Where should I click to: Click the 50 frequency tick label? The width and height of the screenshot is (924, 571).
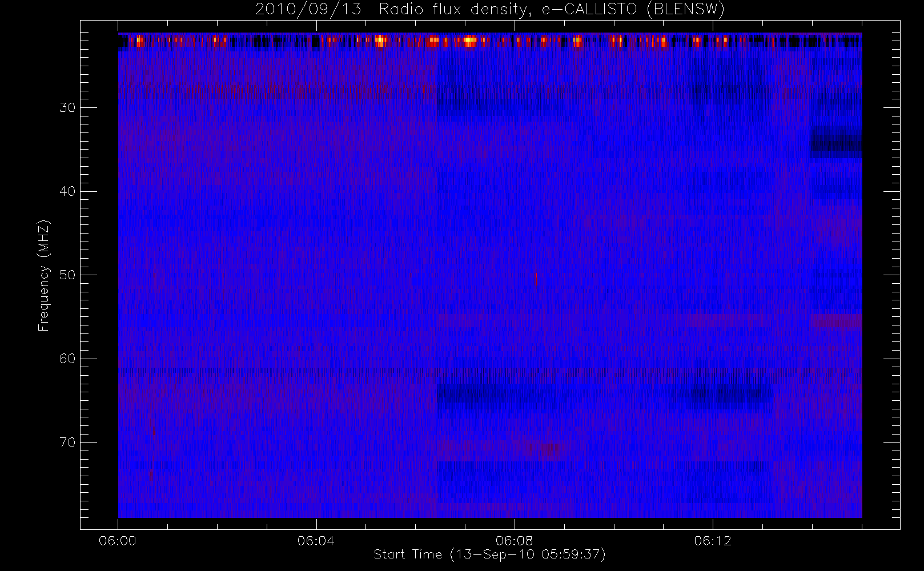point(67,275)
